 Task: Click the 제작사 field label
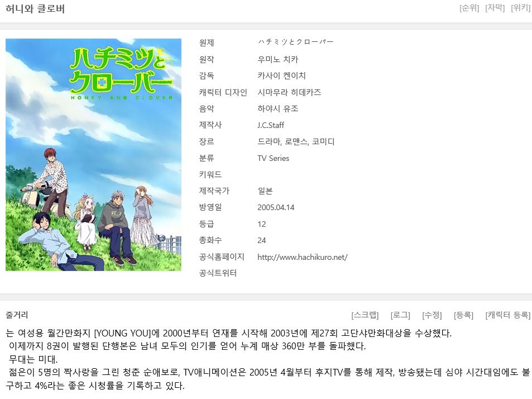210,125
